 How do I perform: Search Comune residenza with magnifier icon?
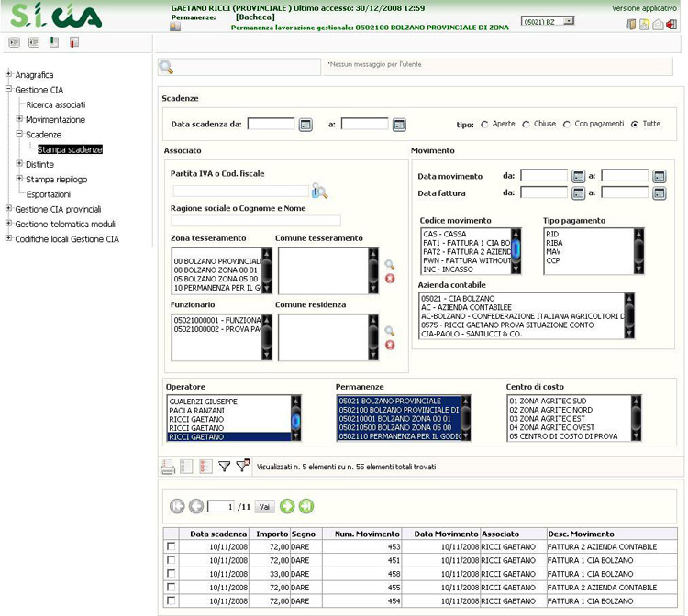pyautogui.click(x=389, y=331)
